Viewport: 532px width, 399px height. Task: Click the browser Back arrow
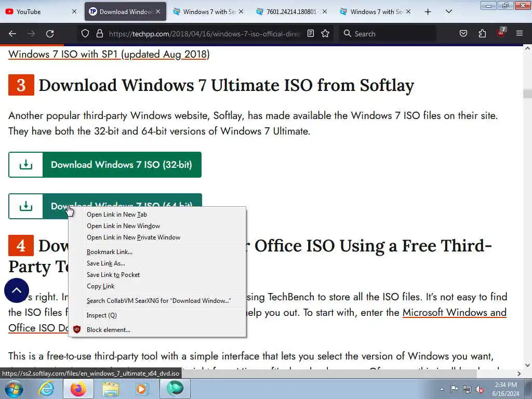(12, 34)
